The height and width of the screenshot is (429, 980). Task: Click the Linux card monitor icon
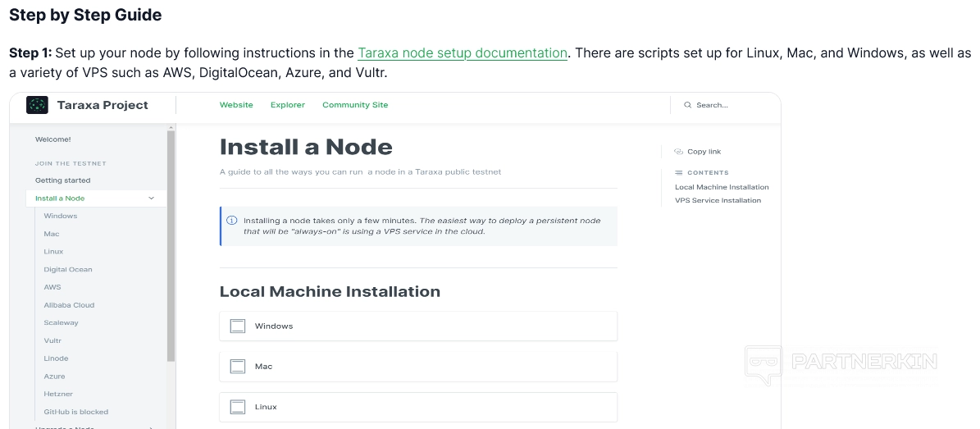pos(238,407)
